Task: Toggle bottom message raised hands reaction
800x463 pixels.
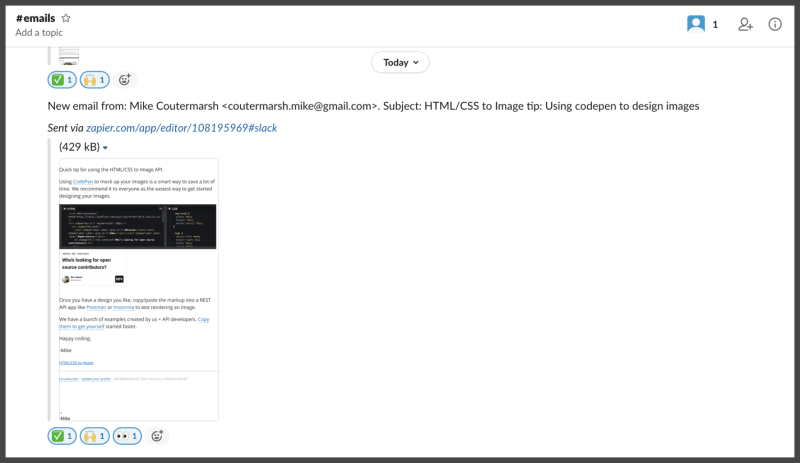Action: [94, 436]
